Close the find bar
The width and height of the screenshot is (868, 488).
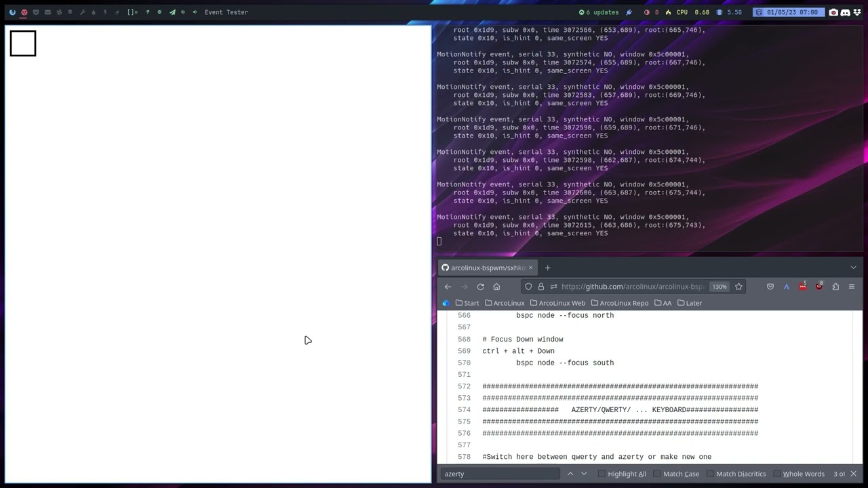pyautogui.click(x=853, y=474)
